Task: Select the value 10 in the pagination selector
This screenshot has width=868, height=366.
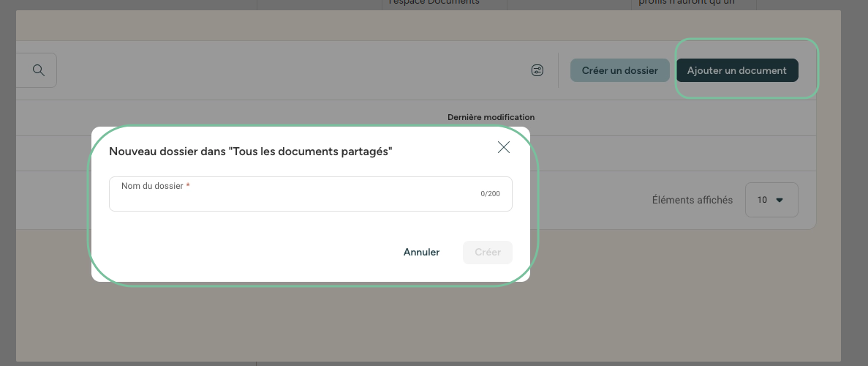Action: [x=762, y=200]
